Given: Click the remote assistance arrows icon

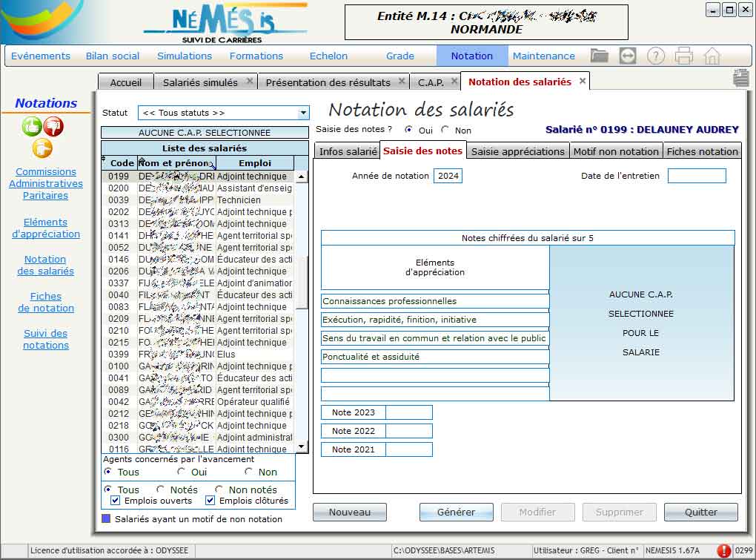Looking at the screenshot, I should coord(628,56).
